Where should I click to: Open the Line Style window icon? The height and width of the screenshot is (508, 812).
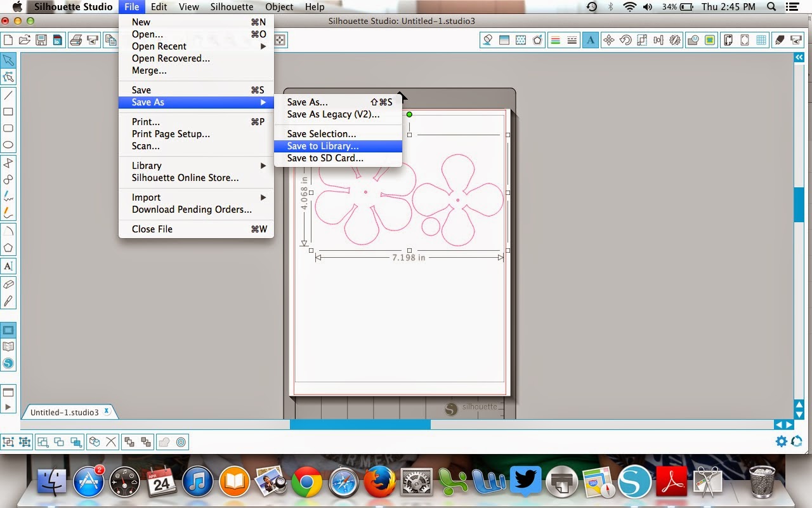pyautogui.click(x=555, y=40)
